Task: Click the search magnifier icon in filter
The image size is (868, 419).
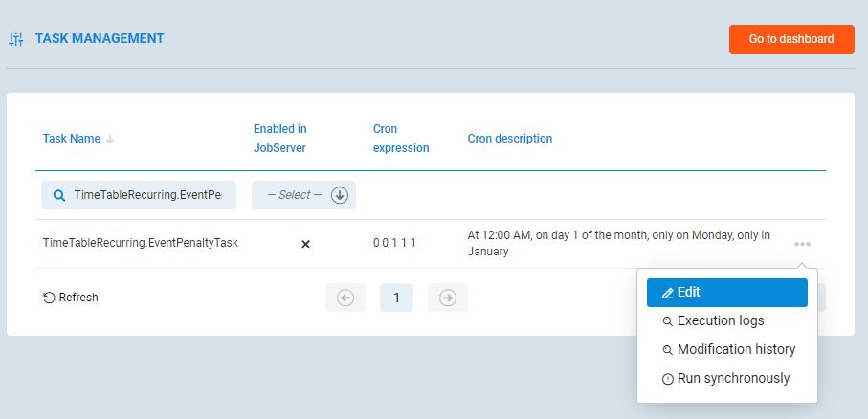Action: tap(58, 195)
